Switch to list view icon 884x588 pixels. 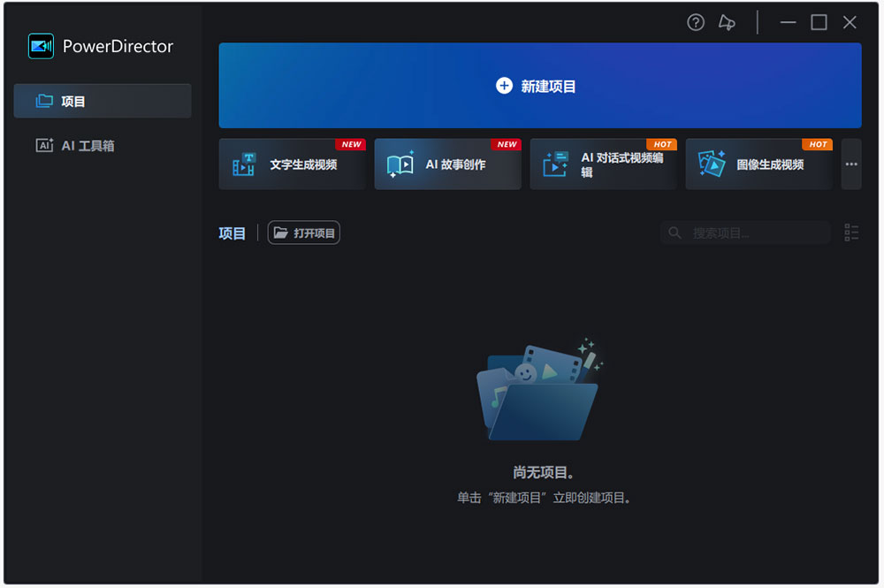click(851, 233)
